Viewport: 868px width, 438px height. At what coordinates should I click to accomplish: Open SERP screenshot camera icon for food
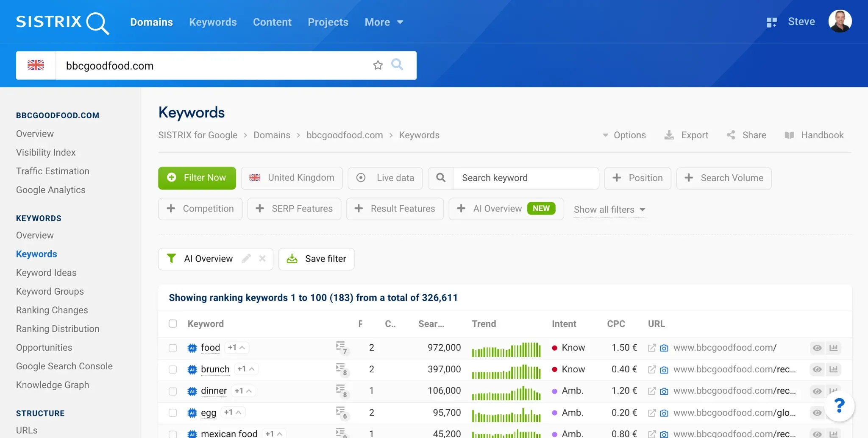point(664,348)
